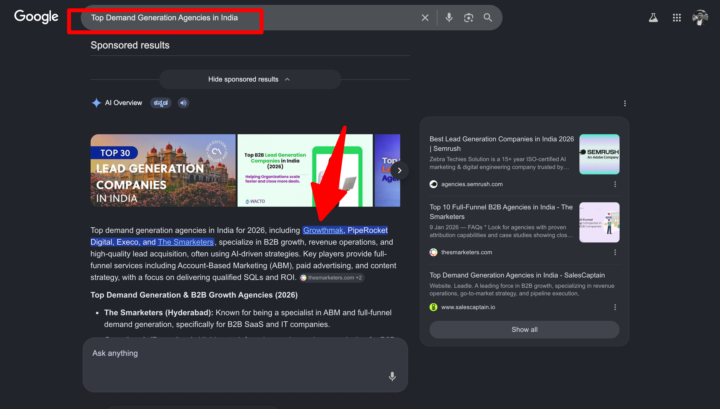Open more options for thesmarketers.com

click(615, 252)
